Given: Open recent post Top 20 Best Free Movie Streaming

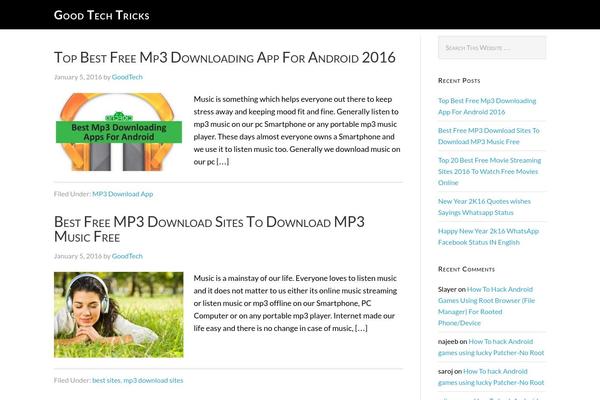Looking at the screenshot, I should pos(489,171).
